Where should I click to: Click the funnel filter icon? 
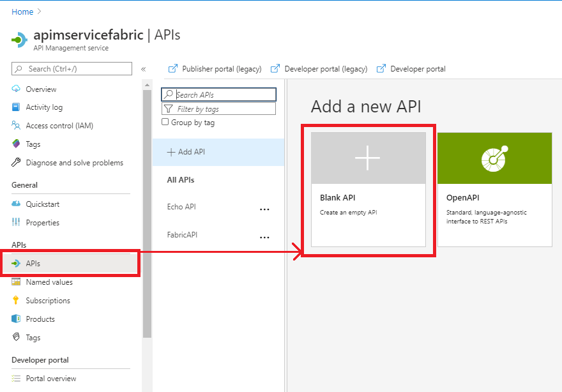coord(168,108)
